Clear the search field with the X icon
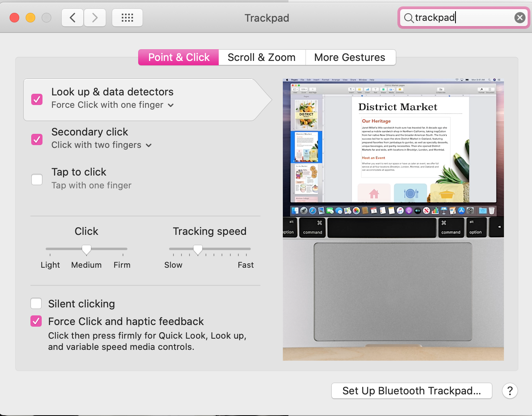This screenshot has width=532, height=416. (520, 17)
